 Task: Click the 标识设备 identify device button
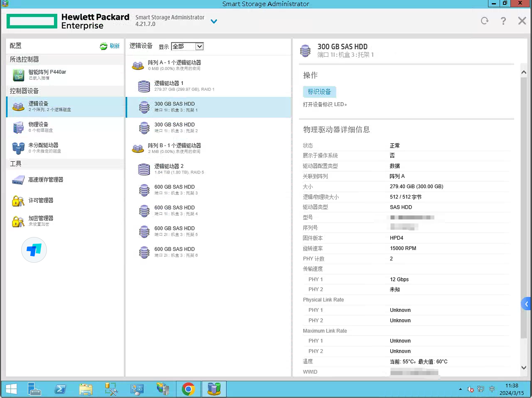click(319, 92)
